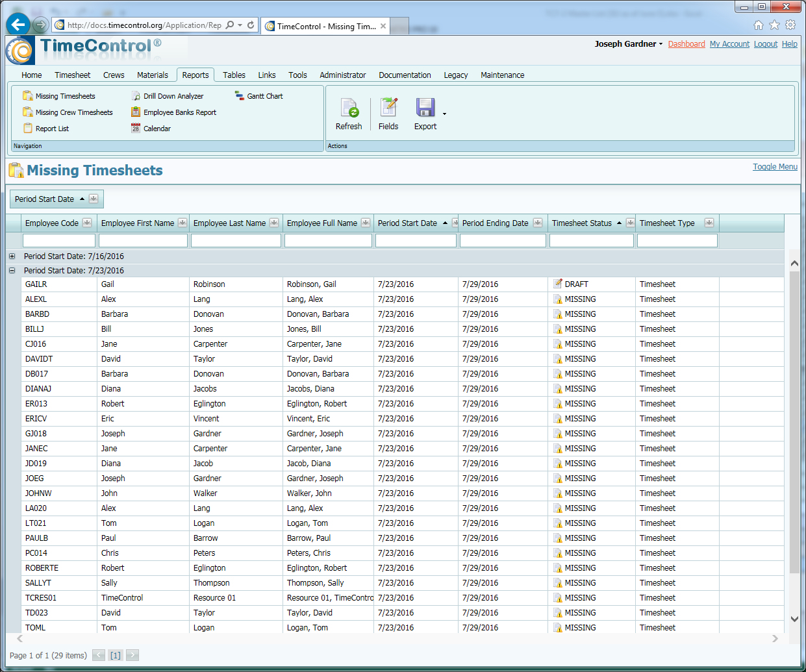
Task: Open the Export dropdown arrow
Action: click(445, 114)
